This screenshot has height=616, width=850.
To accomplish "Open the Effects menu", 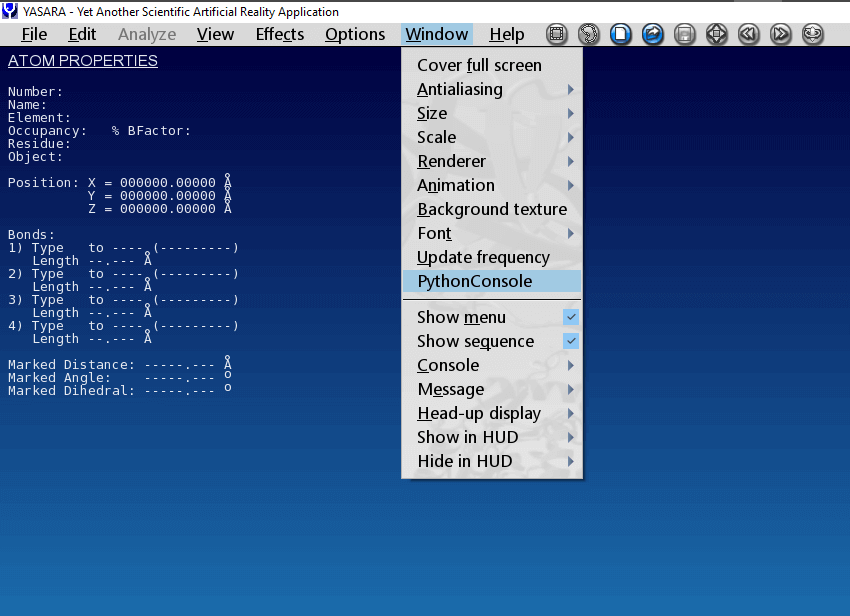I will (280, 34).
